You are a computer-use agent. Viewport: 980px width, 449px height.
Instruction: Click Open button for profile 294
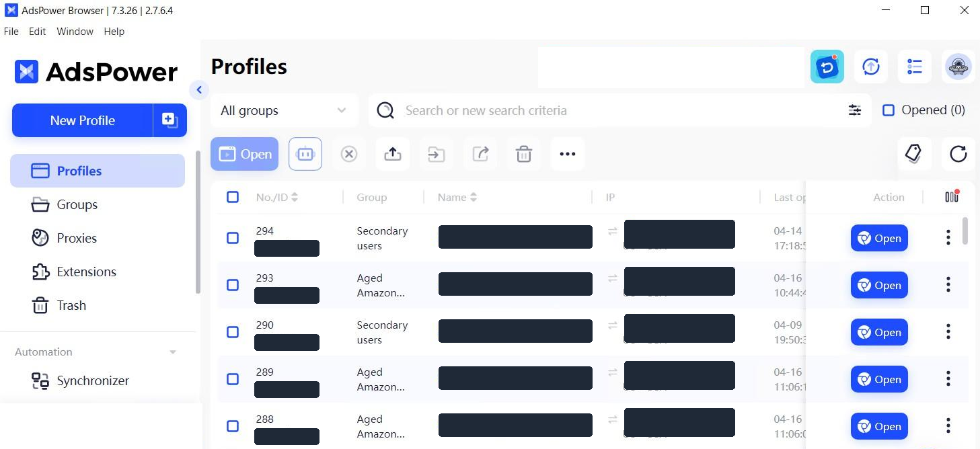coord(879,238)
